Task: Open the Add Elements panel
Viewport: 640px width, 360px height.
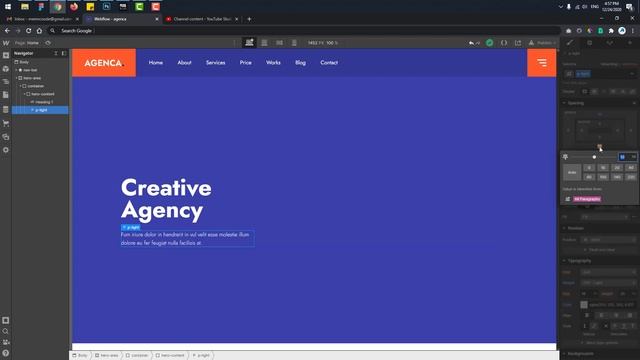Action: (6, 56)
